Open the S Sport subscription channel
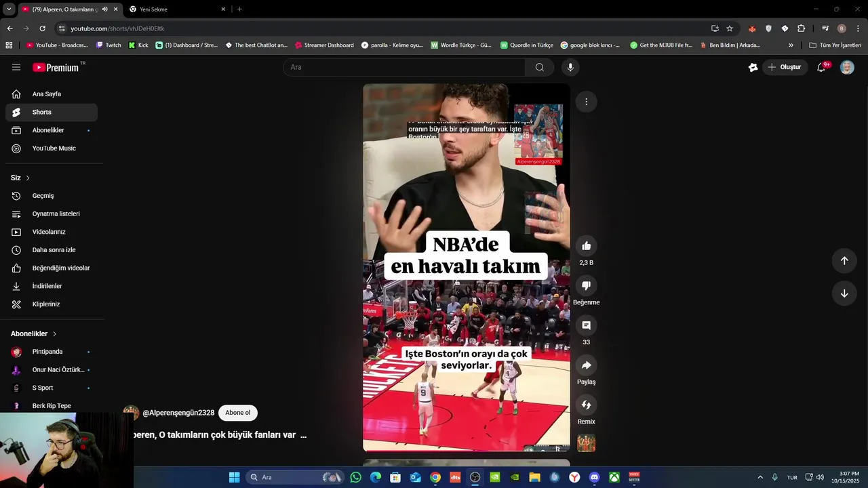The height and width of the screenshot is (488, 868). pos(52,388)
